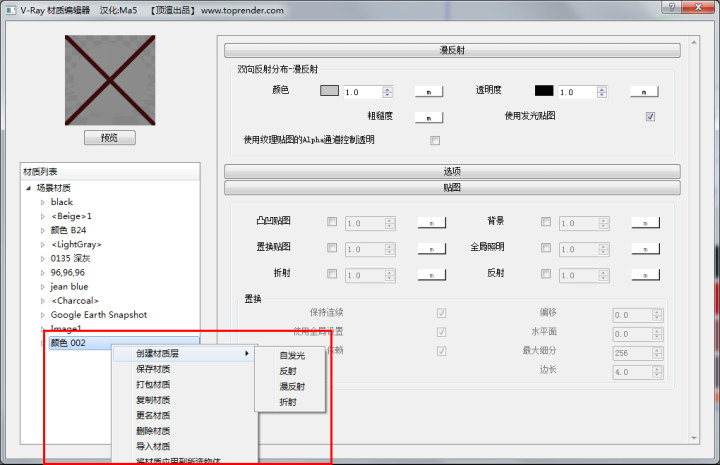Click the 'm' map button next to 颜色
720x465 pixels.
429,92
